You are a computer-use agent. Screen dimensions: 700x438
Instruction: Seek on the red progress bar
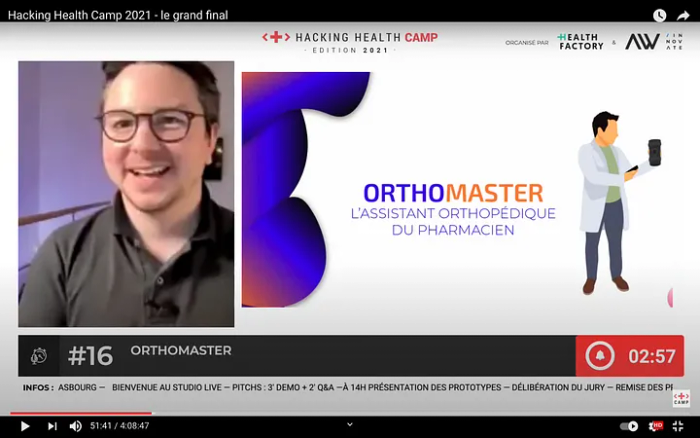click(81, 413)
